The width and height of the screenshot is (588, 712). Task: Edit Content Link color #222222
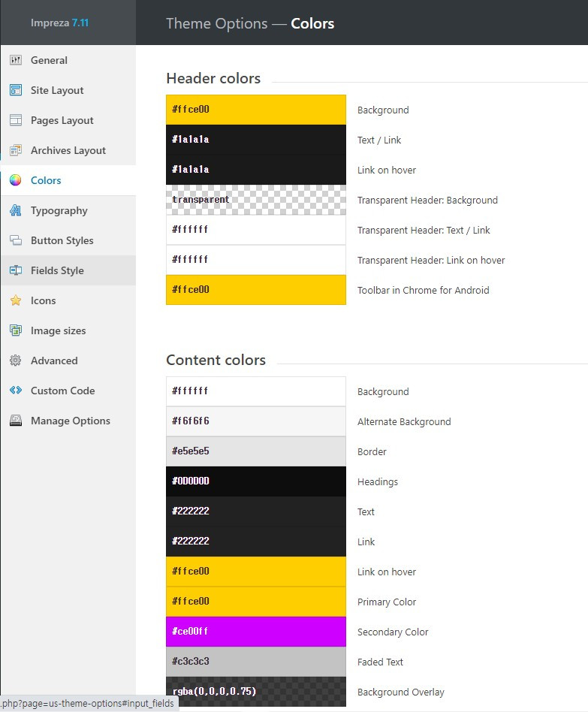256,541
